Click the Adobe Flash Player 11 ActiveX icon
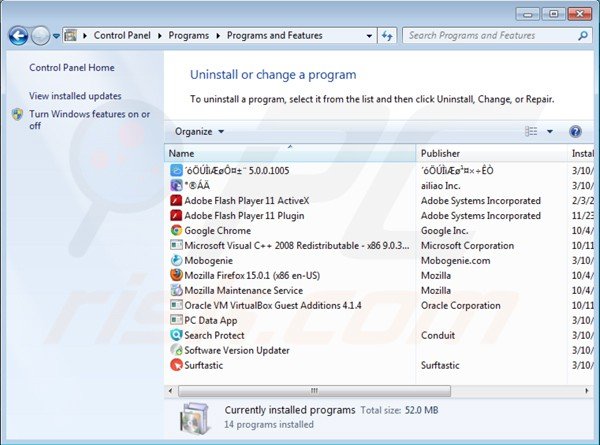The image size is (600, 445). point(176,200)
